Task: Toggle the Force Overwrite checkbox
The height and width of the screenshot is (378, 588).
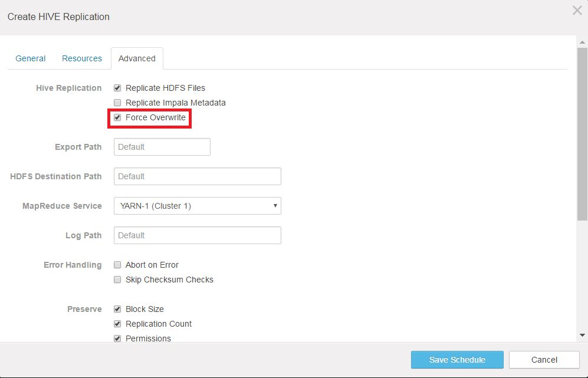Action: click(117, 117)
